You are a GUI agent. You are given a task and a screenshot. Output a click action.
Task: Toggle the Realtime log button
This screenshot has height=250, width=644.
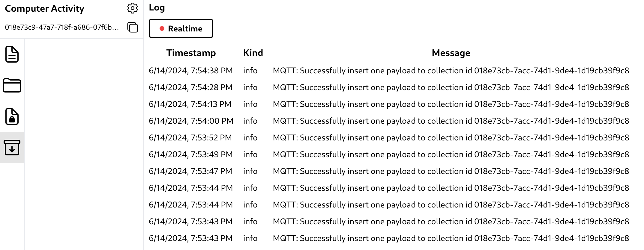coord(181,28)
